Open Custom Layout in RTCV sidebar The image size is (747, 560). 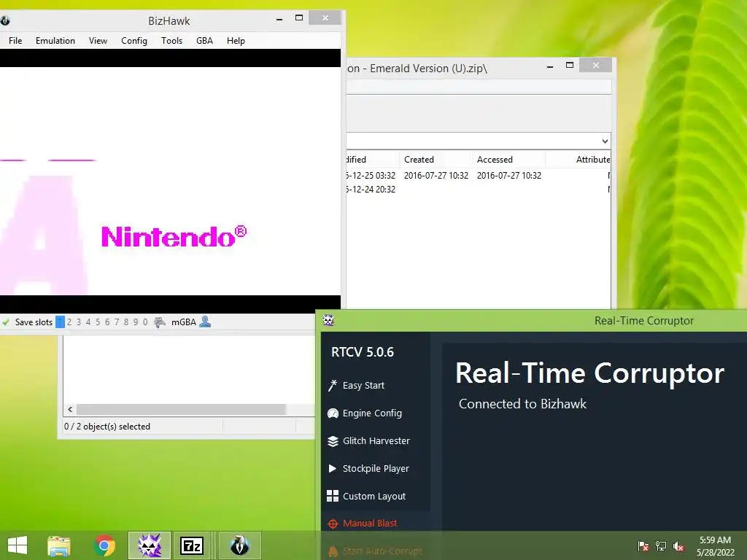(x=374, y=496)
